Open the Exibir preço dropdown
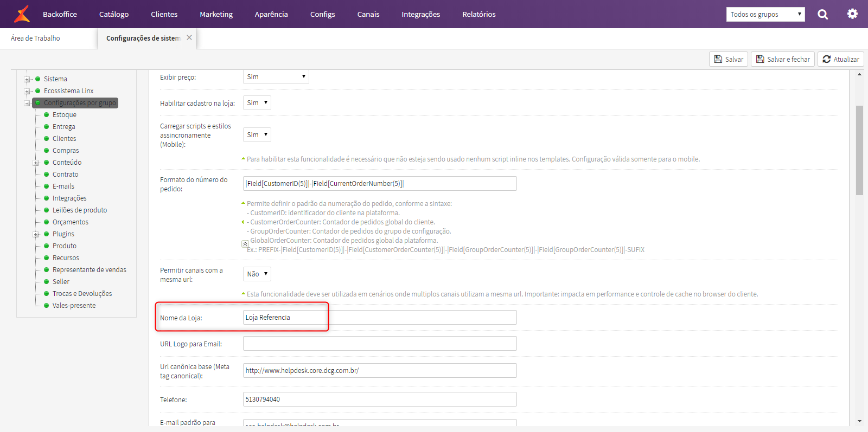The image size is (868, 432). (276, 77)
